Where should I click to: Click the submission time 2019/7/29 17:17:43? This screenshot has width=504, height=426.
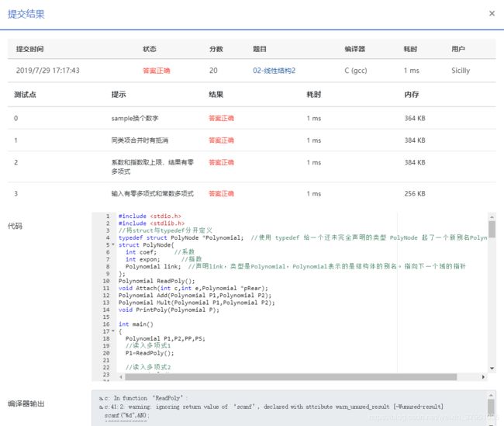(47, 71)
